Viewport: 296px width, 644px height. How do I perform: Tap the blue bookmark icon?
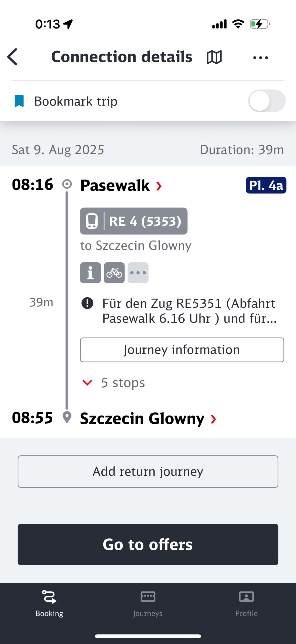click(19, 101)
